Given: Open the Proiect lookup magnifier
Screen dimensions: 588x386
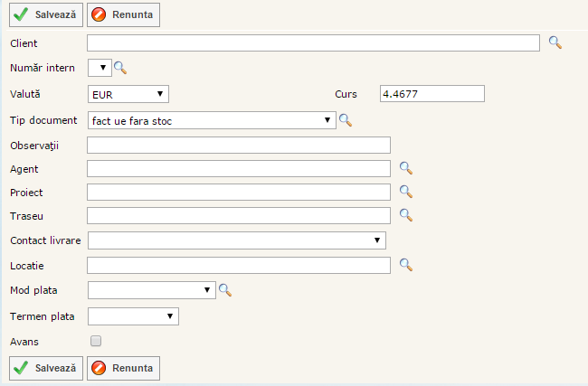Looking at the screenshot, I should [x=406, y=192].
